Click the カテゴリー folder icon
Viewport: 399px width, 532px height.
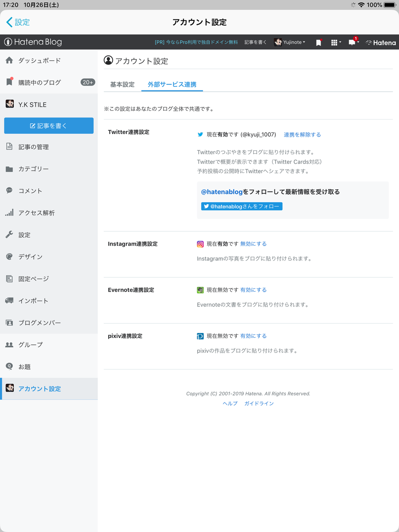[9, 169]
